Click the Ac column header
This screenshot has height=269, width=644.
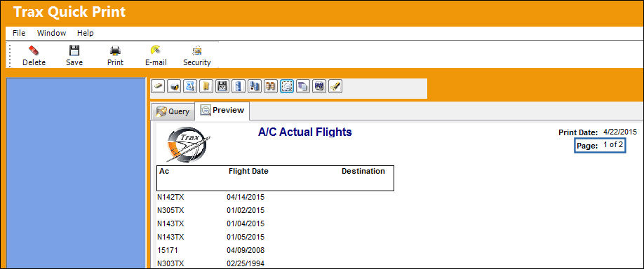point(164,172)
